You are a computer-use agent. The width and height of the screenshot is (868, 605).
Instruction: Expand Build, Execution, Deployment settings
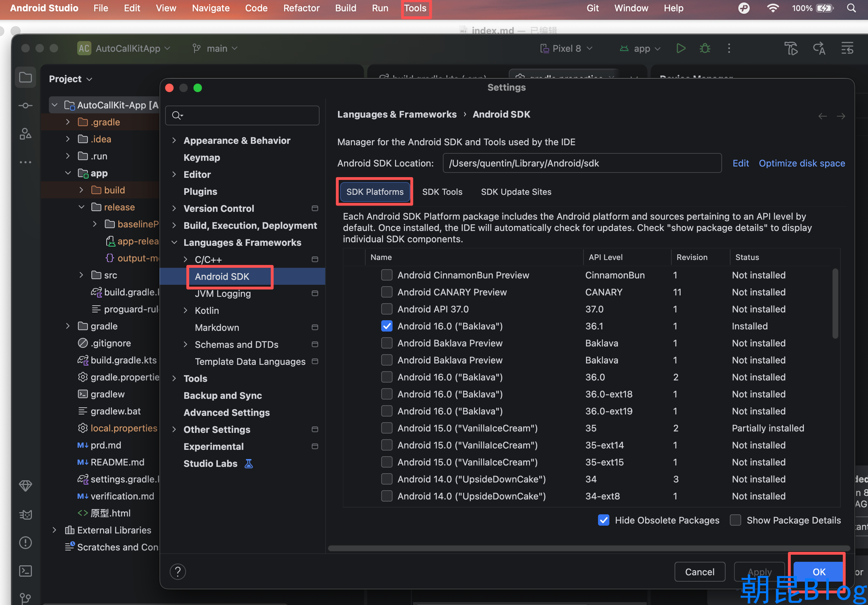coord(174,226)
